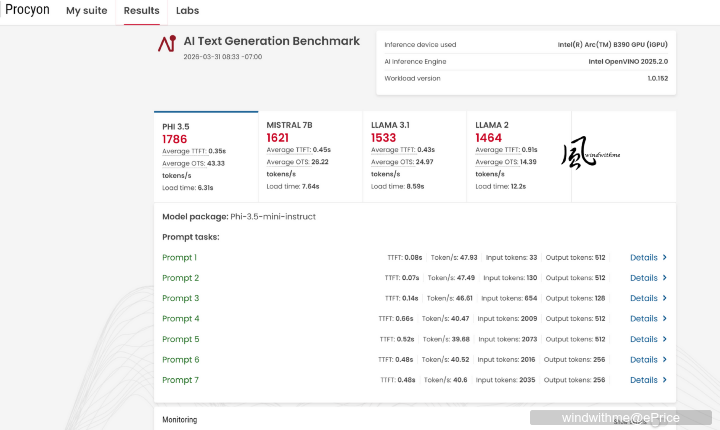The width and height of the screenshot is (720, 430).
Task: Click Output tokens 128 on Prompt 3 row
Action: [x=575, y=298]
